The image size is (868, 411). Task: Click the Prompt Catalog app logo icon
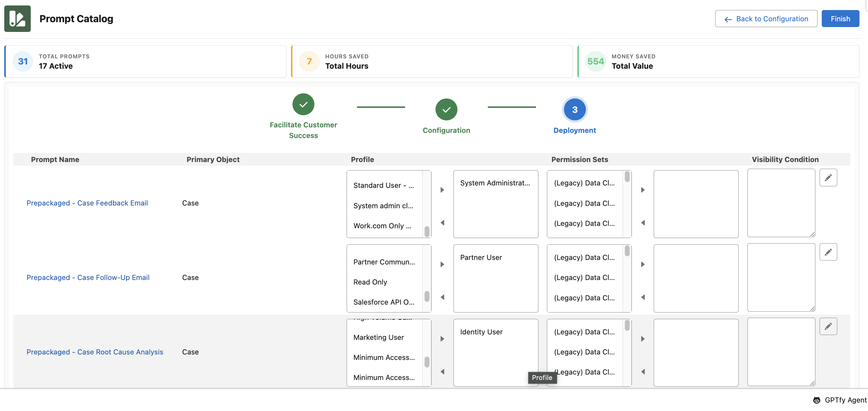[17, 19]
